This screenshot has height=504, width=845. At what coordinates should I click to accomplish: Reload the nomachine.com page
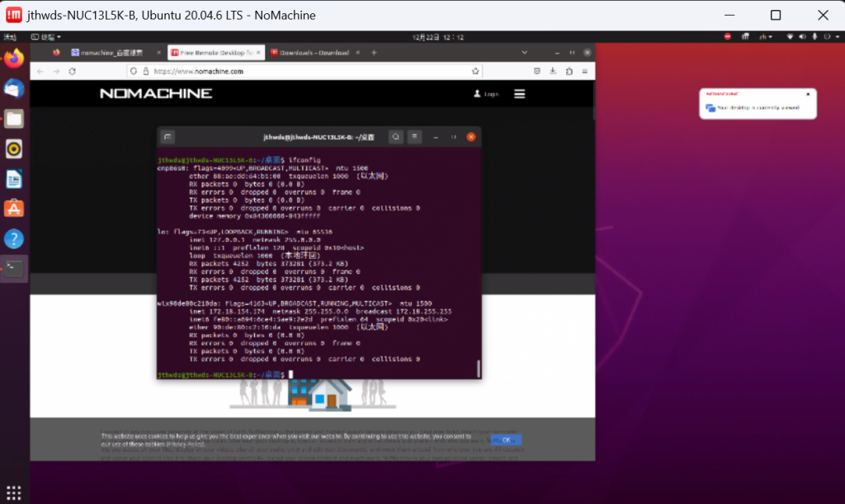[x=73, y=72]
